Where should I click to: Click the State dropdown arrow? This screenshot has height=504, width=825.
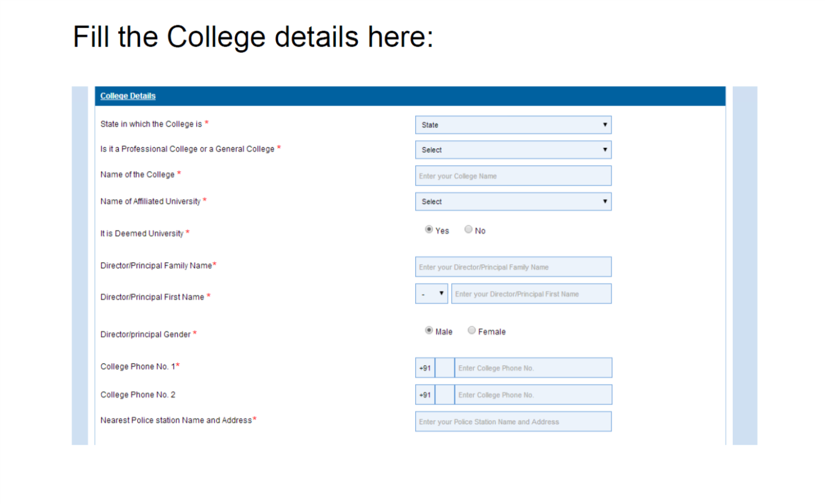coord(604,125)
